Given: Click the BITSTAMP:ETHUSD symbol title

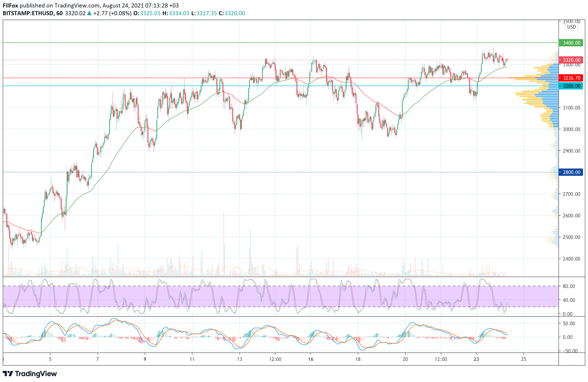Looking at the screenshot, I should [x=28, y=13].
